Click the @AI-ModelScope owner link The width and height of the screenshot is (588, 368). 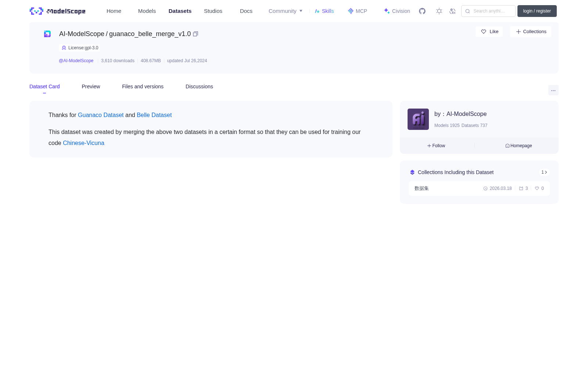[76, 61]
